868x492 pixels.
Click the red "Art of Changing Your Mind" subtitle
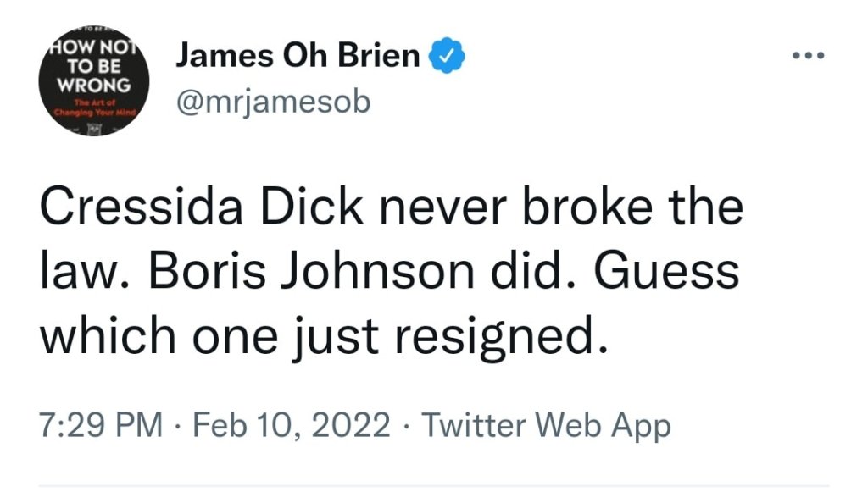93,108
